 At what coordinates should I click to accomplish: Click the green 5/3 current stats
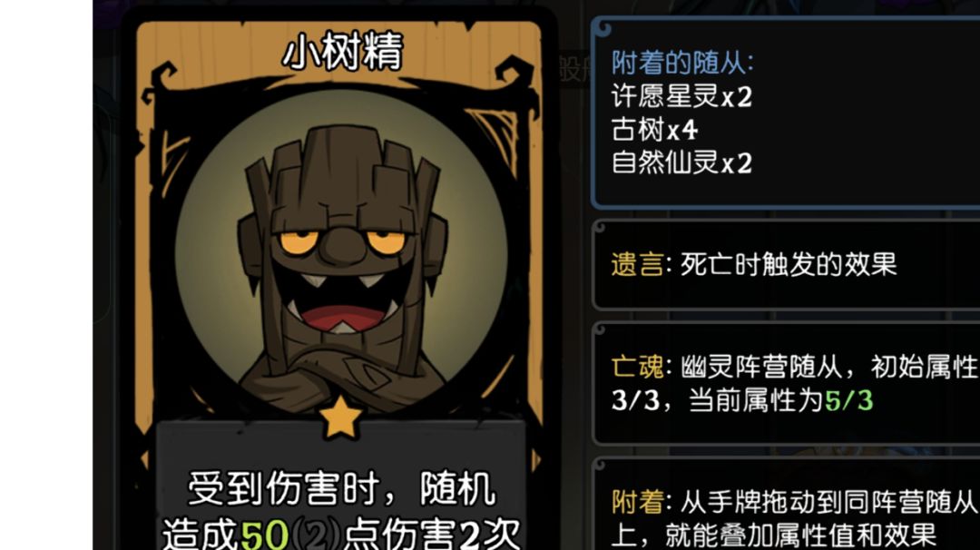[848, 400]
